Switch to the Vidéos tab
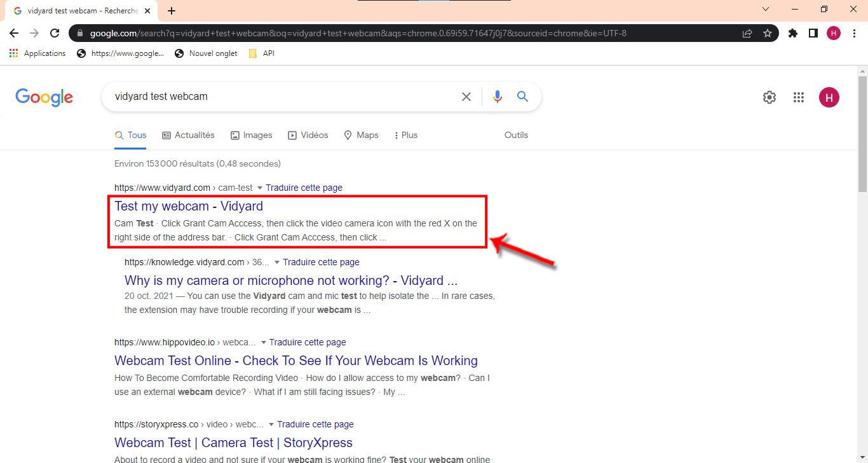The width and height of the screenshot is (868, 463). (x=308, y=135)
